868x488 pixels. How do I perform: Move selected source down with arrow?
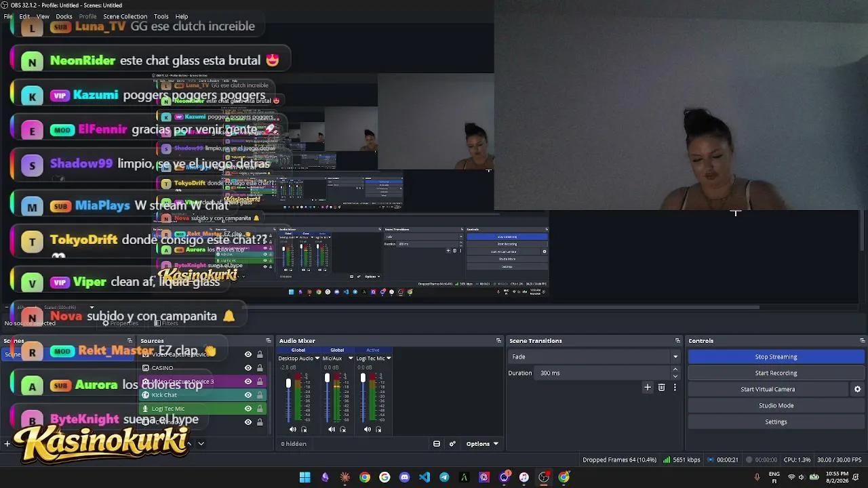pyautogui.click(x=201, y=444)
